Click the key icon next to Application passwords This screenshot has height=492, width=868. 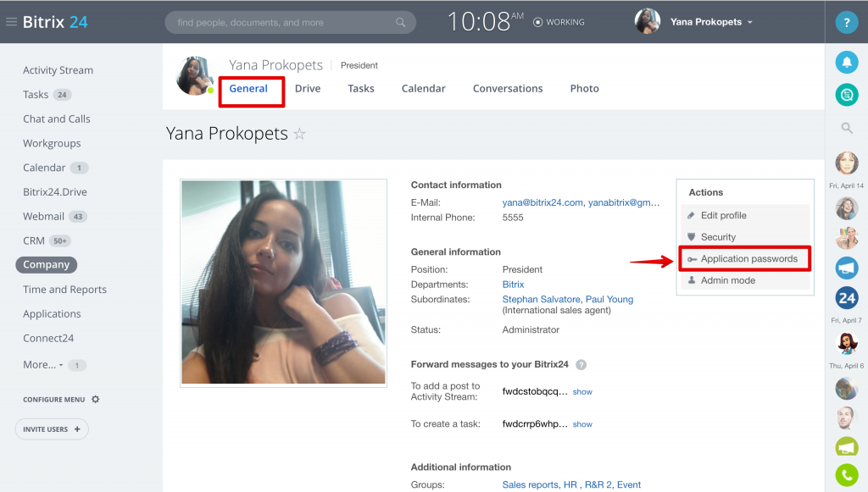click(692, 259)
